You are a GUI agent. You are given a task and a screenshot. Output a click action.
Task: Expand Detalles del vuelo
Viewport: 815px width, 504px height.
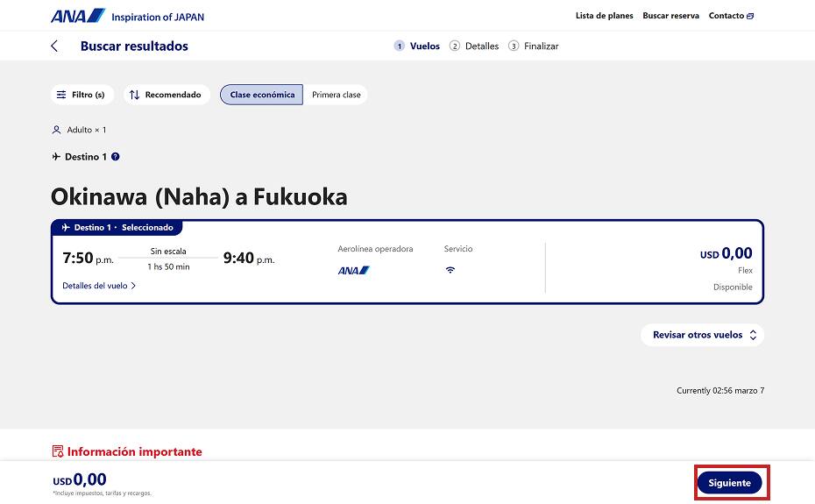pyautogui.click(x=99, y=286)
